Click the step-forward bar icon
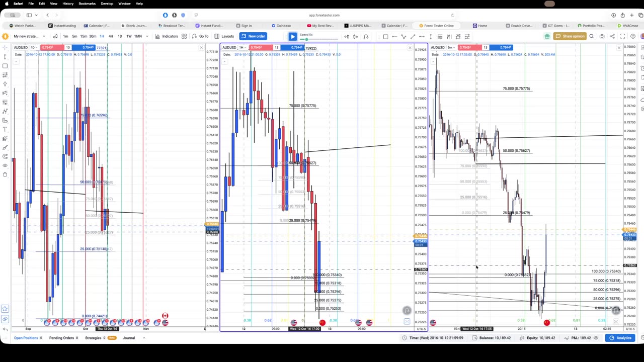Screen dimensions: 644x362 tap(356, 36)
